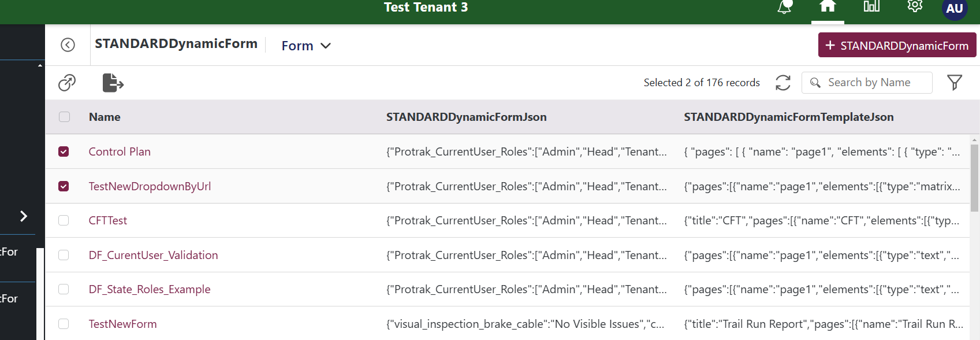
Task: Click the export records icon
Action: [113, 83]
